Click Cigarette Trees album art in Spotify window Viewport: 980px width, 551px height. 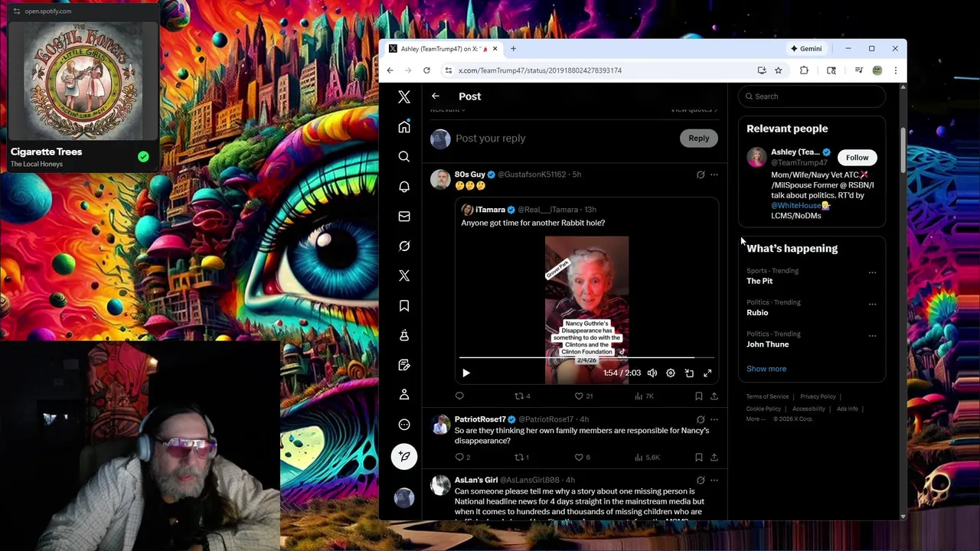click(x=83, y=81)
